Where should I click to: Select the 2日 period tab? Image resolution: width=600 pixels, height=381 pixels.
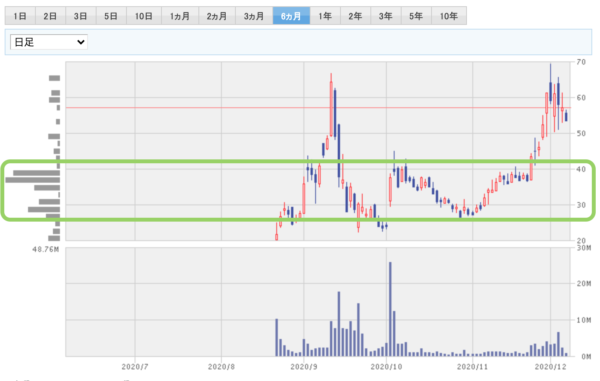tap(50, 16)
